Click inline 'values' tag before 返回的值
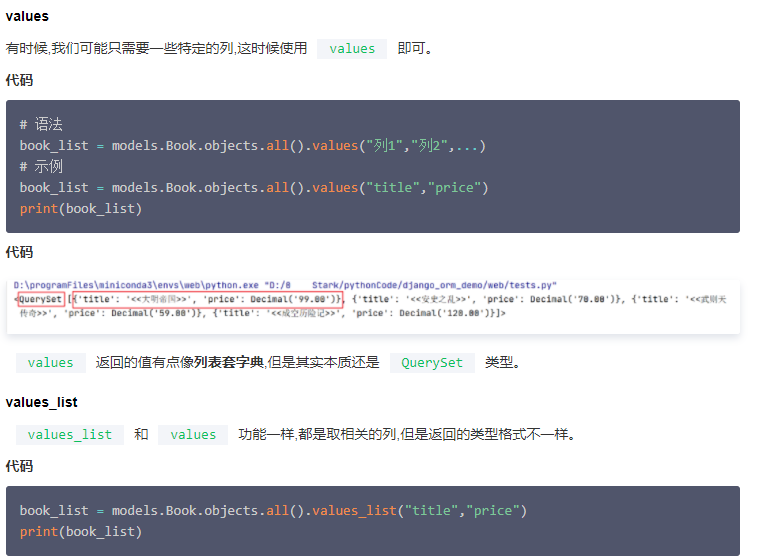The image size is (761, 559). click(50, 362)
